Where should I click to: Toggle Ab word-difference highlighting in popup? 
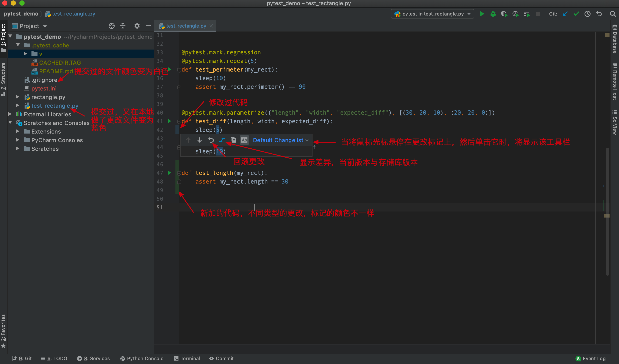pos(244,140)
